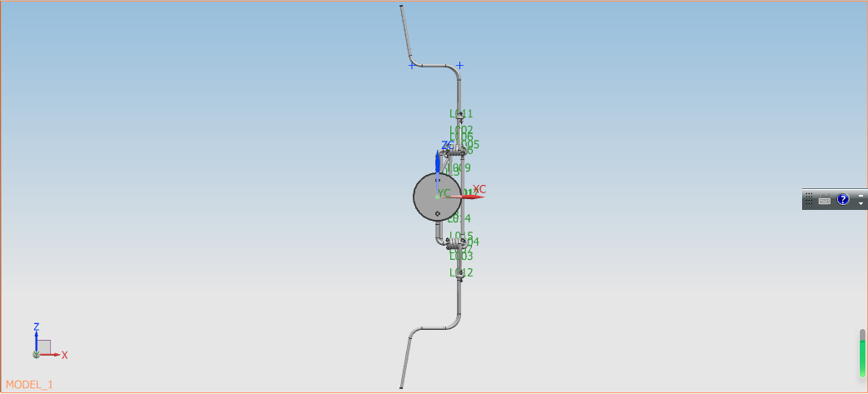This screenshot has height=394, width=868.
Task: Click the view triad cube in corner
Action: click(x=43, y=347)
